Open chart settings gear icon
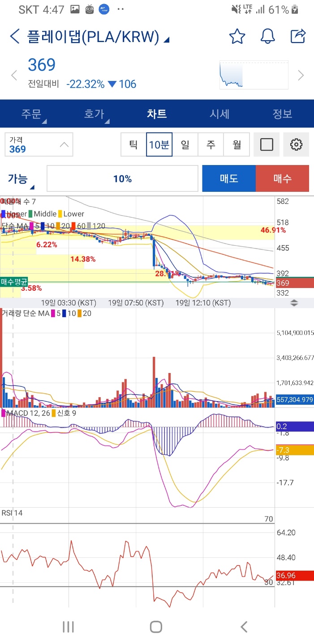This screenshot has height=644, width=314. [x=296, y=144]
